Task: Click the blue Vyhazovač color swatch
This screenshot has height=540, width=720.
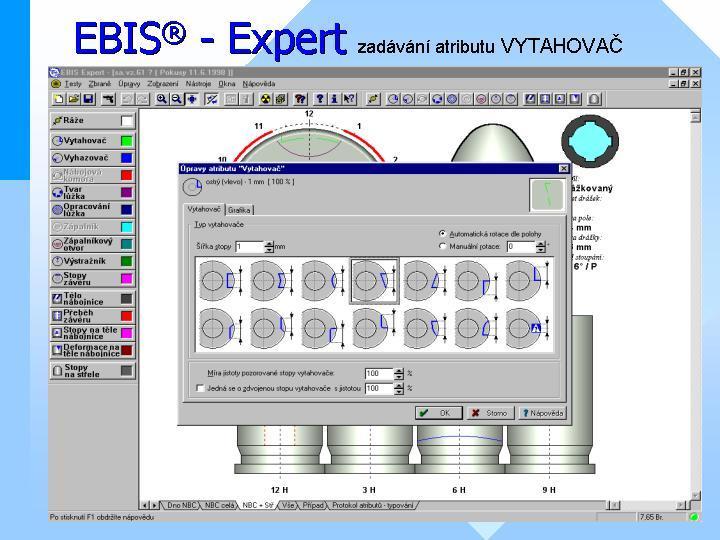Action: (x=126, y=158)
